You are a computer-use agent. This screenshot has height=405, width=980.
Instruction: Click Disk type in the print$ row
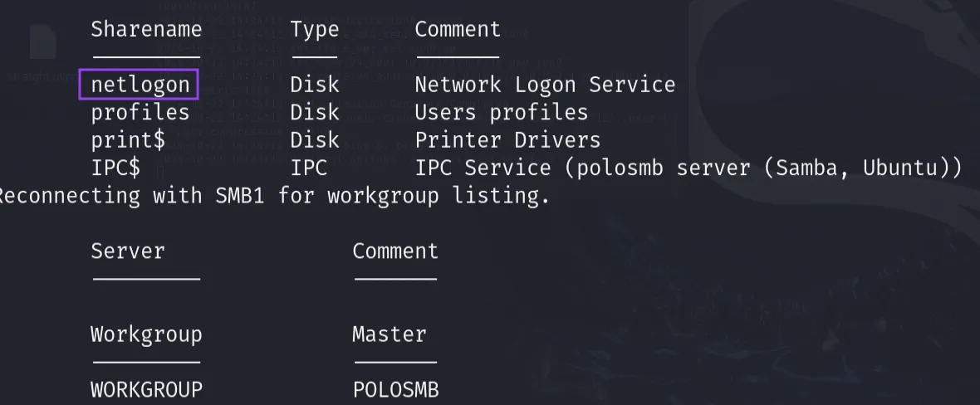tap(315, 139)
